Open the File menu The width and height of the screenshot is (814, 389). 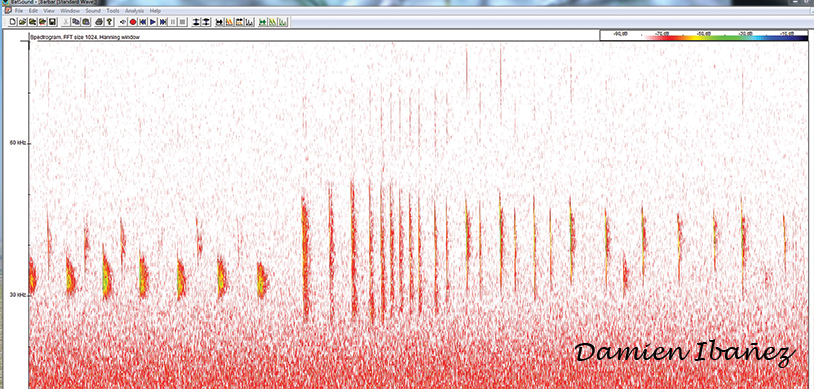19,11
